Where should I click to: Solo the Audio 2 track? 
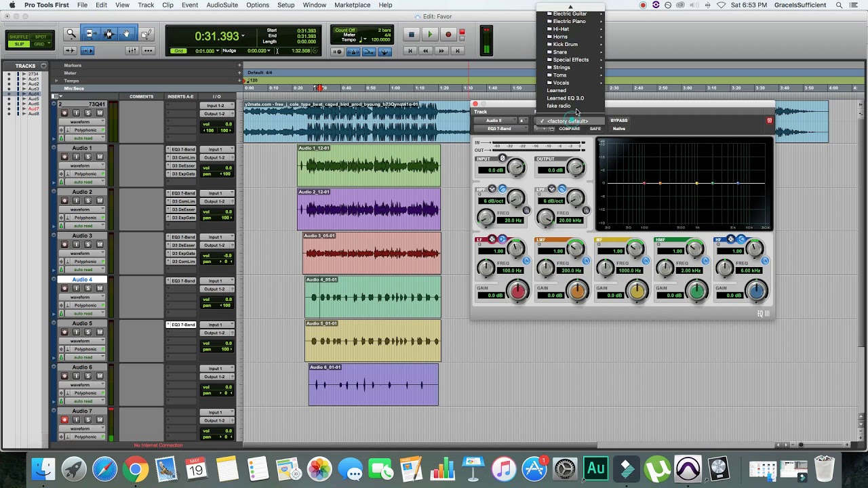pyautogui.click(x=88, y=201)
